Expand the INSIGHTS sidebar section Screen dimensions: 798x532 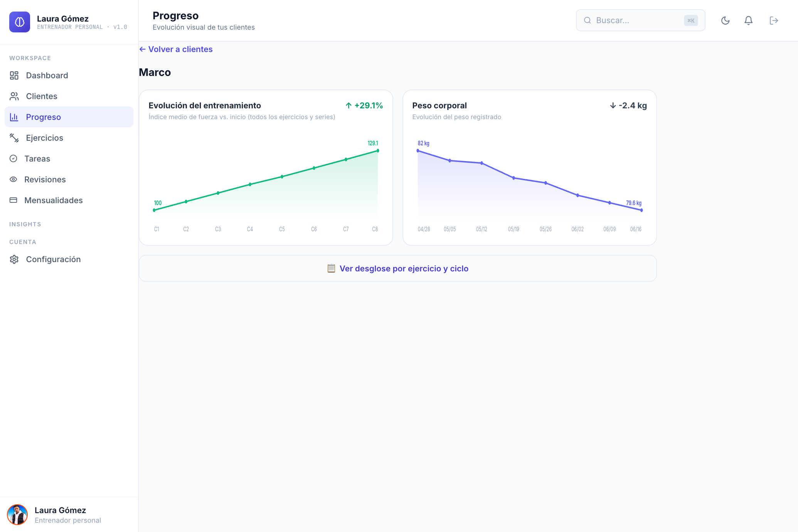coord(25,224)
